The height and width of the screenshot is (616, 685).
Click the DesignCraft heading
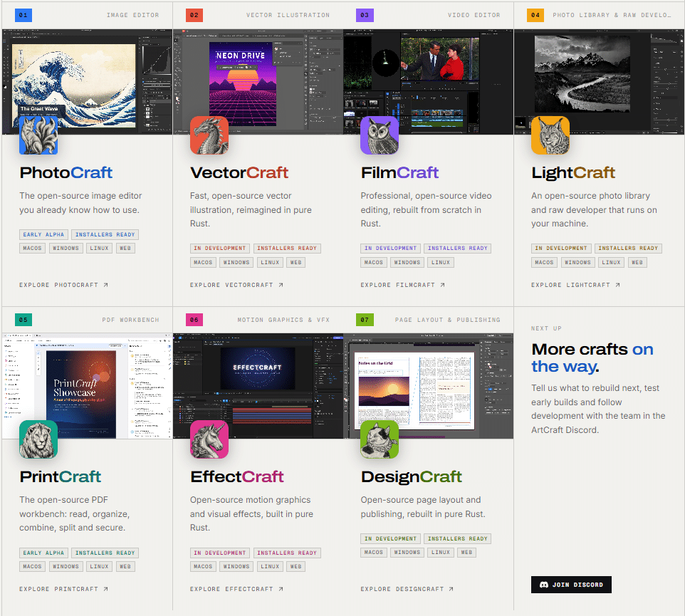pyautogui.click(x=411, y=476)
